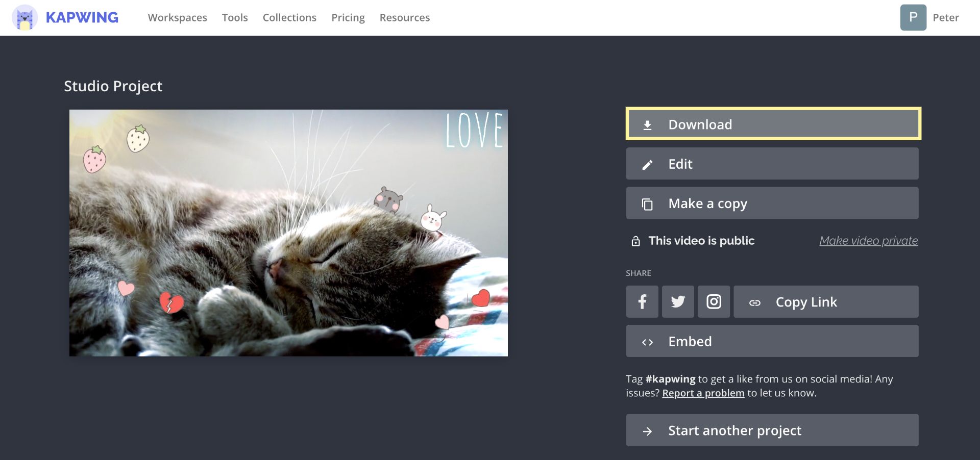Click the download arrow icon
The height and width of the screenshot is (460, 980).
coord(647,125)
